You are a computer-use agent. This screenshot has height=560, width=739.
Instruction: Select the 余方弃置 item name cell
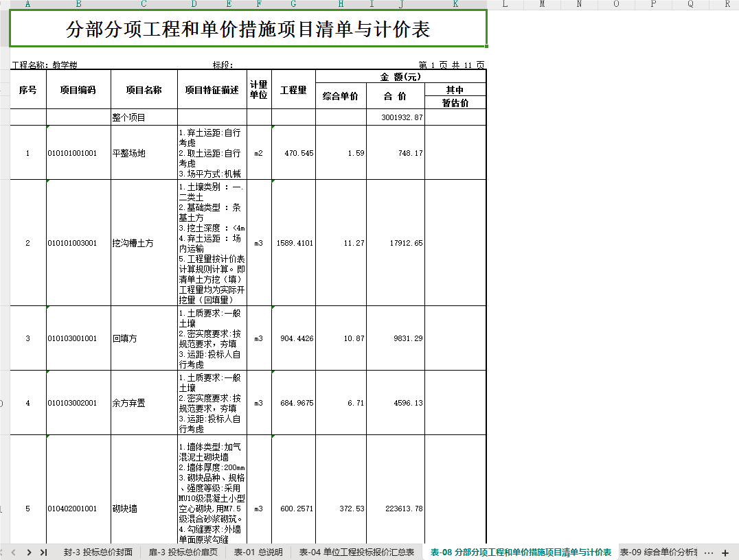144,403
